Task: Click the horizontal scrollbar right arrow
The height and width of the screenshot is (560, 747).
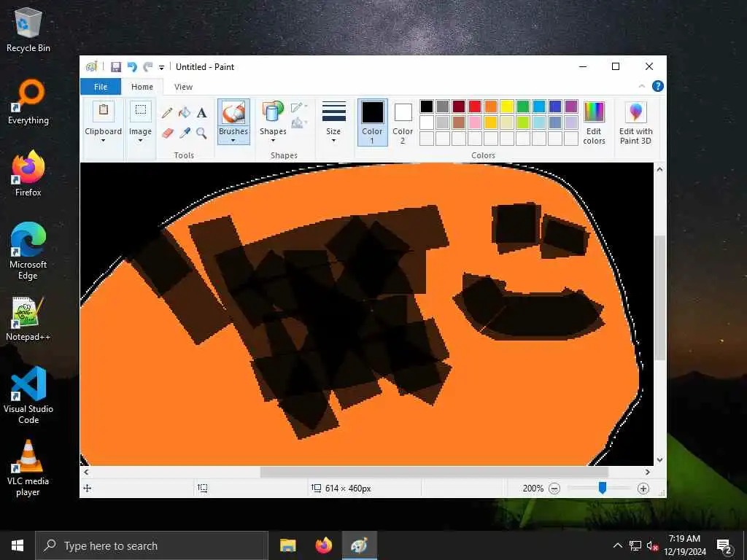Action: [648, 472]
